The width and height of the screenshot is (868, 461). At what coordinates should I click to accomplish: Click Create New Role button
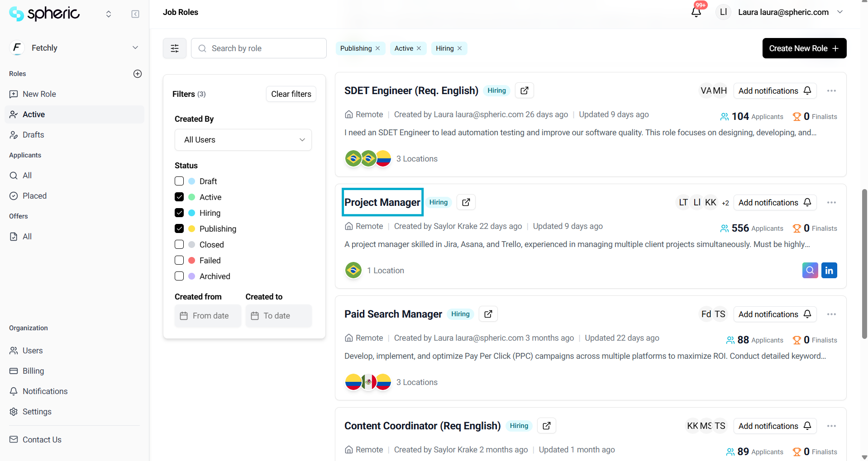point(804,48)
